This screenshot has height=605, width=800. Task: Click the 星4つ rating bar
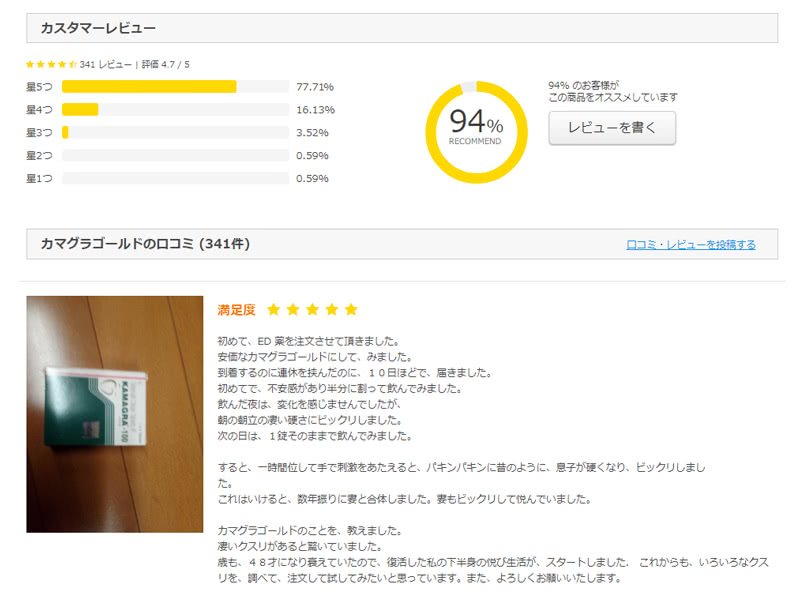tap(80, 110)
